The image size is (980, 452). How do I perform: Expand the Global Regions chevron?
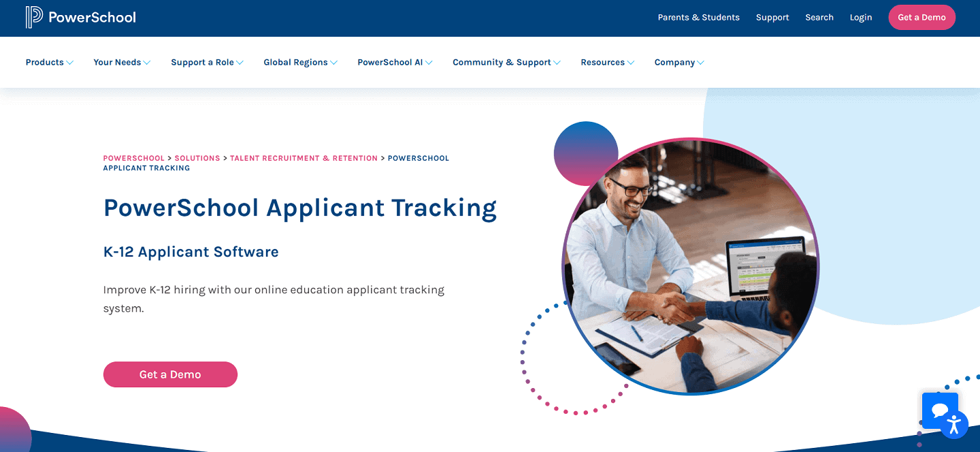[333, 63]
